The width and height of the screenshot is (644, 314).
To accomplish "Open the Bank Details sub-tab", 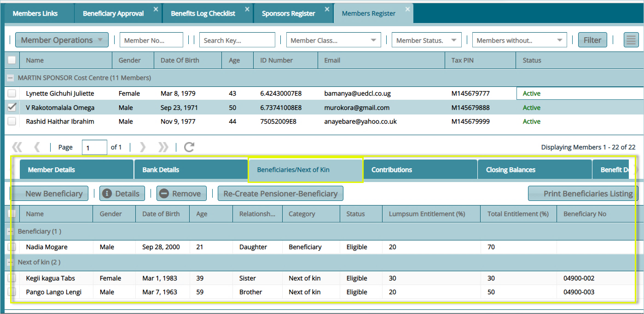I will coord(191,170).
